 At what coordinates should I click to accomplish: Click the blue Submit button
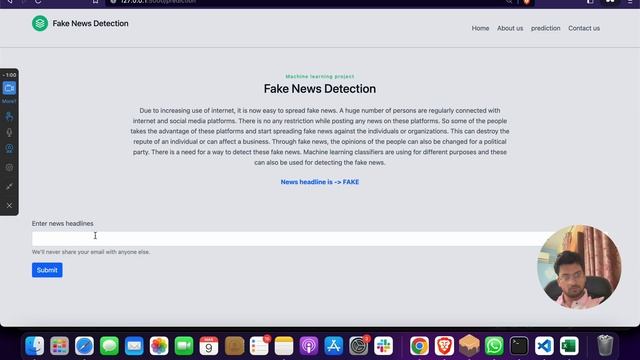click(x=47, y=270)
